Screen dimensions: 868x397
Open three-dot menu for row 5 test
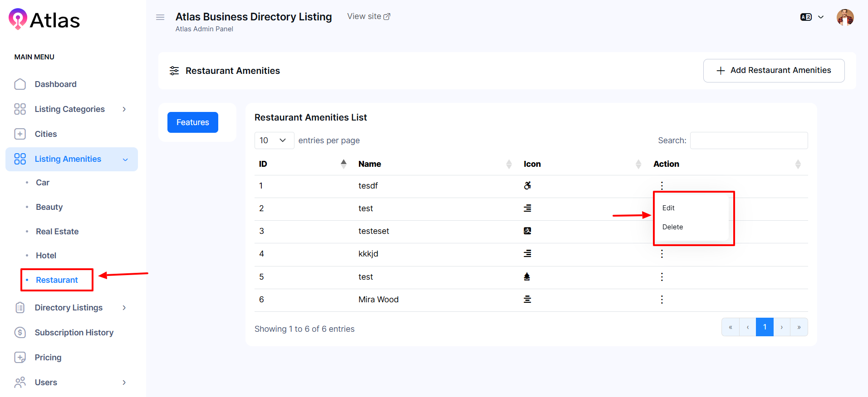[x=662, y=277]
